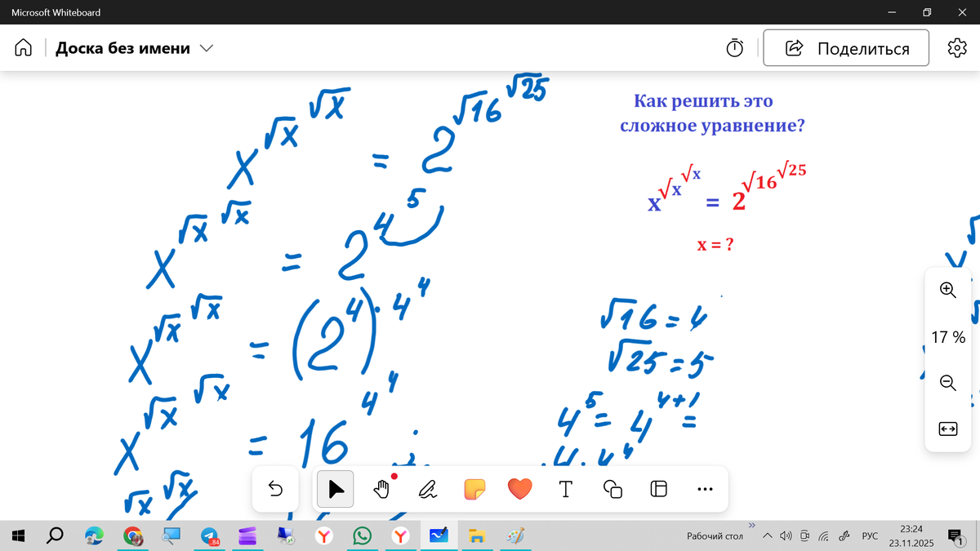Open Paint from the taskbar
980x551 pixels.
pyautogui.click(x=516, y=535)
